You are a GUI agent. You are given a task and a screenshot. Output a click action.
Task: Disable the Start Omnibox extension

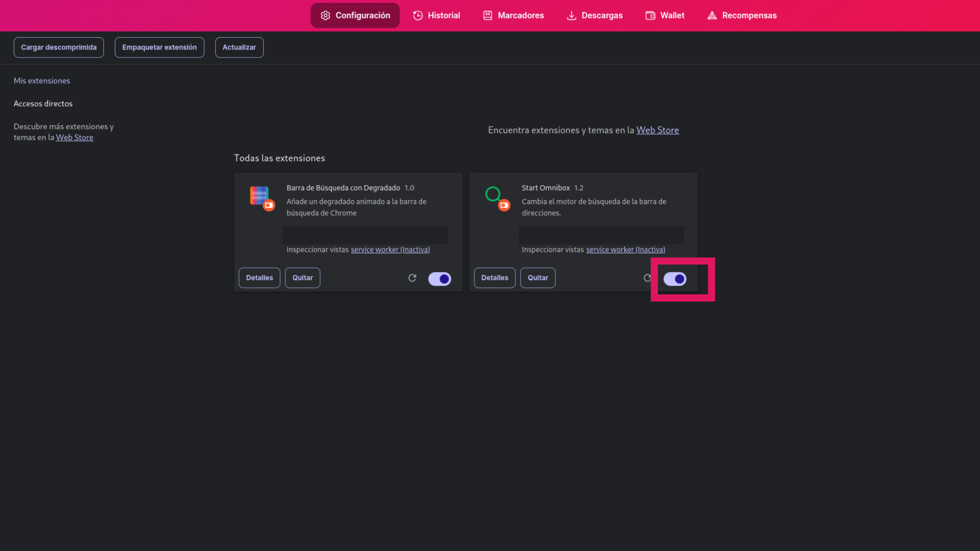tap(675, 279)
